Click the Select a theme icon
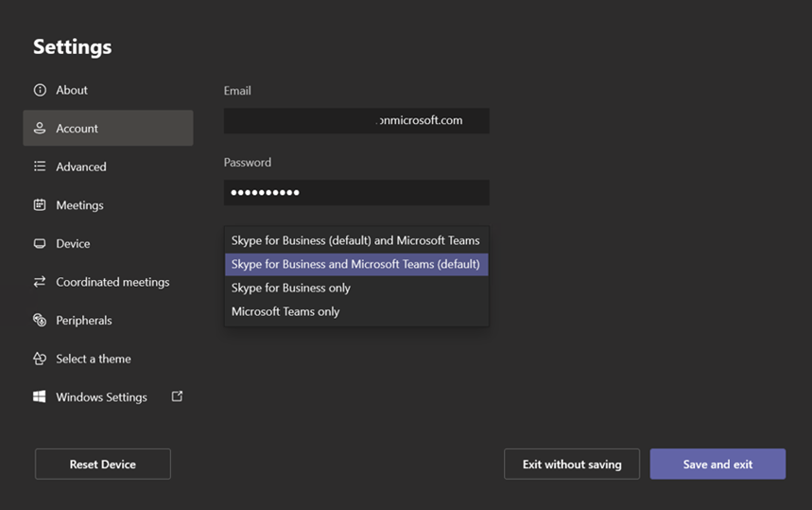The height and width of the screenshot is (510, 812). [x=40, y=359]
